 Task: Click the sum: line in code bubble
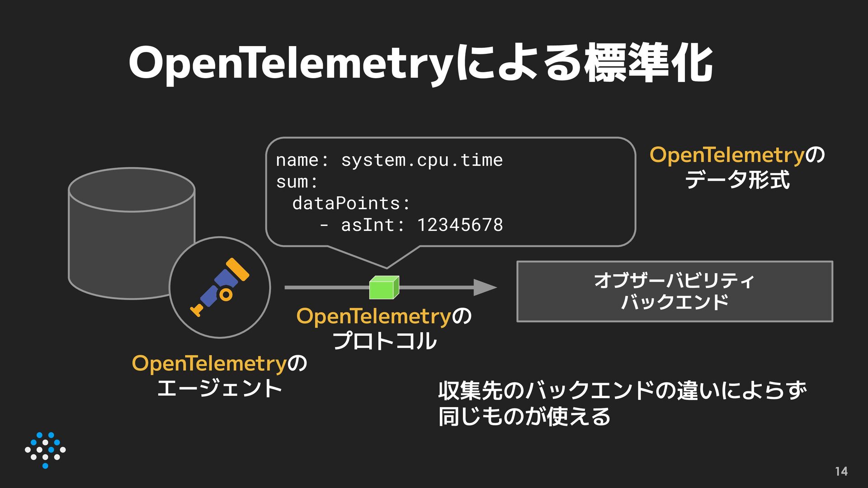point(297,182)
